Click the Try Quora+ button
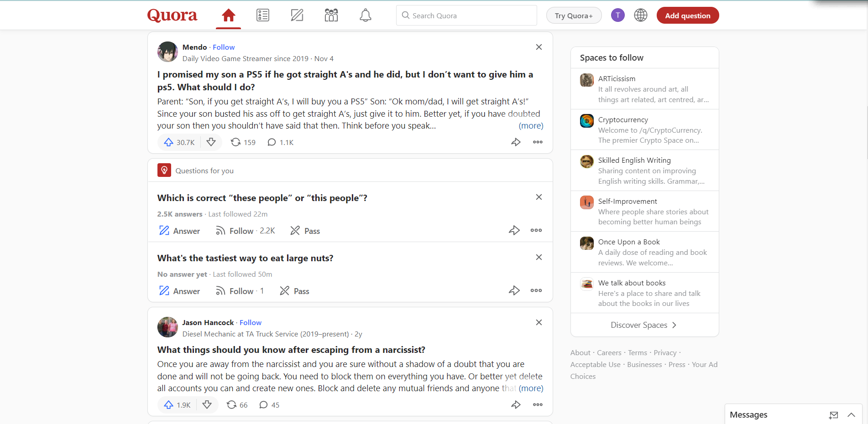868x424 pixels. [574, 16]
